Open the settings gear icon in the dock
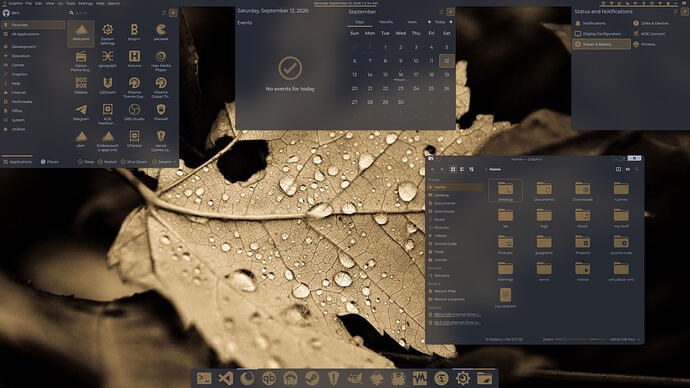This screenshot has height=388, width=690. [x=462, y=378]
